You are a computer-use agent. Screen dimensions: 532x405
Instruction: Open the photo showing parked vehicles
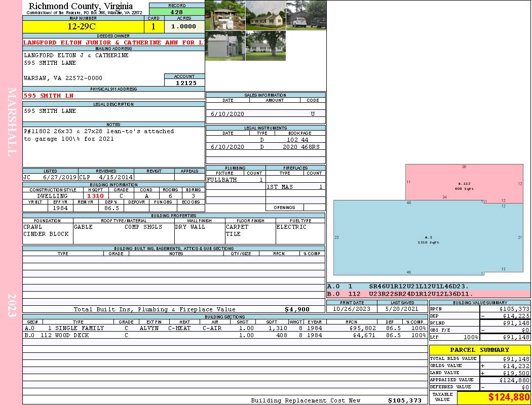click(306, 15)
